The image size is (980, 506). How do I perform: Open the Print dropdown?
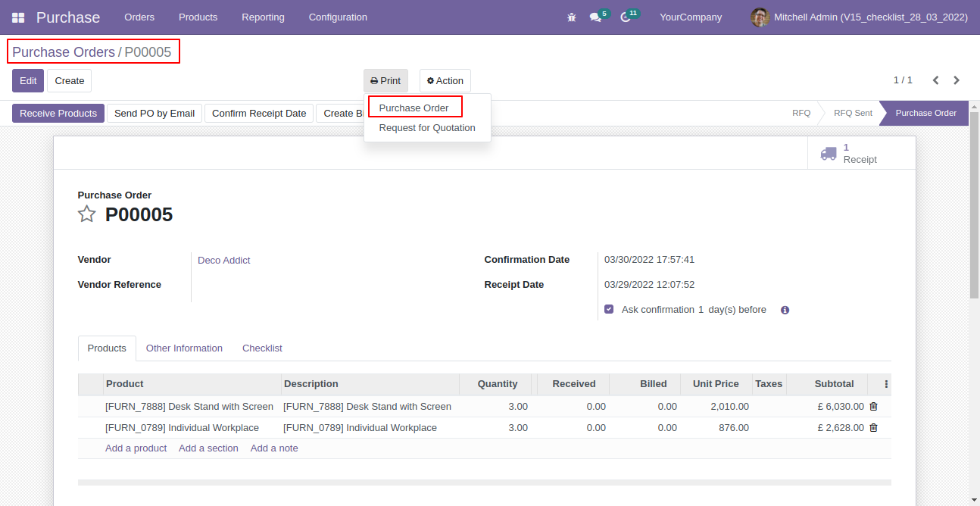385,81
